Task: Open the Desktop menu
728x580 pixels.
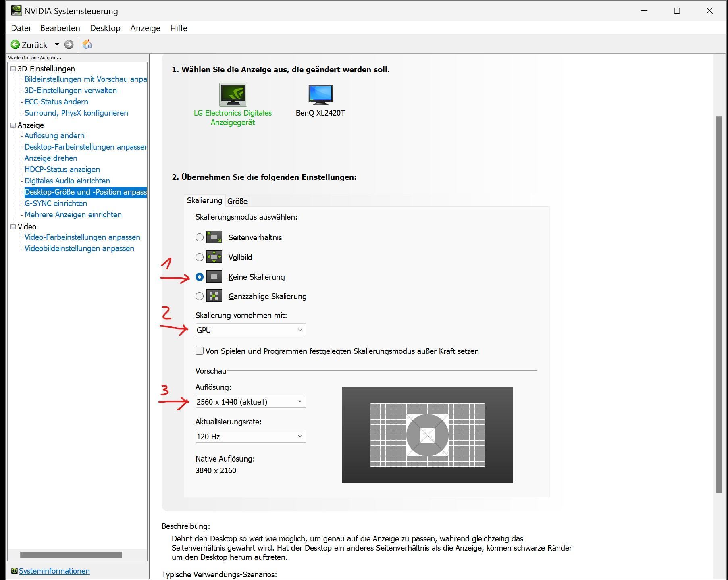Action: coord(105,28)
